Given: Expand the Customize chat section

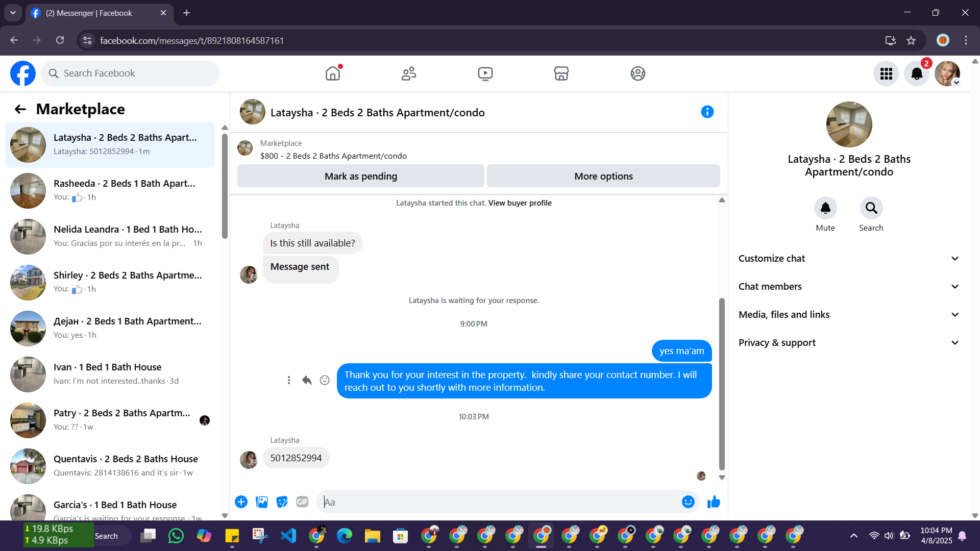Looking at the screenshot, I should coord(848,259).
